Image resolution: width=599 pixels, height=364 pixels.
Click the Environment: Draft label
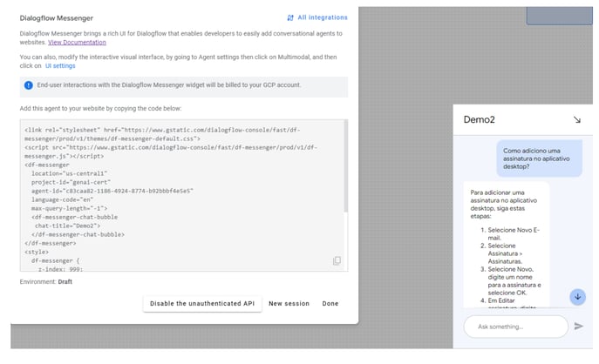(46, 282)
